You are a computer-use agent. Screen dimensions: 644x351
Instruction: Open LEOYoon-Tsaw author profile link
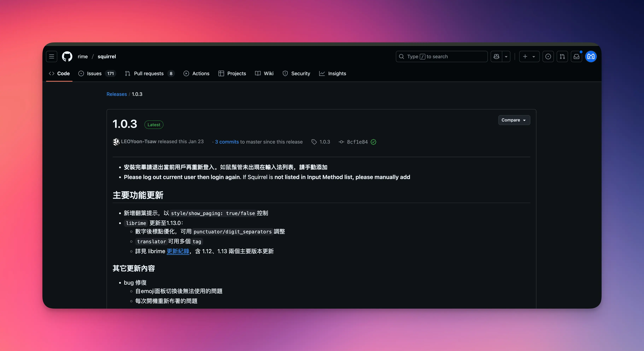[x=139, y=142]
